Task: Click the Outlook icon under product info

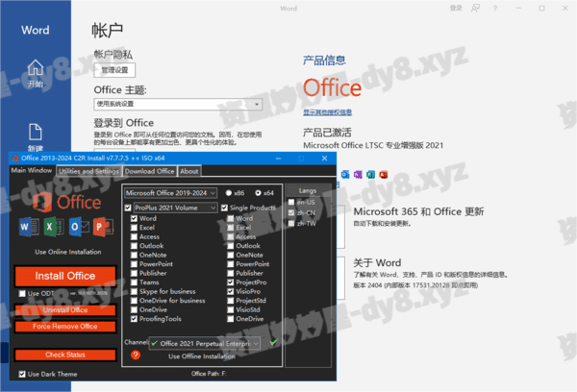Action: pyautogui.click(x=345, y=174)
